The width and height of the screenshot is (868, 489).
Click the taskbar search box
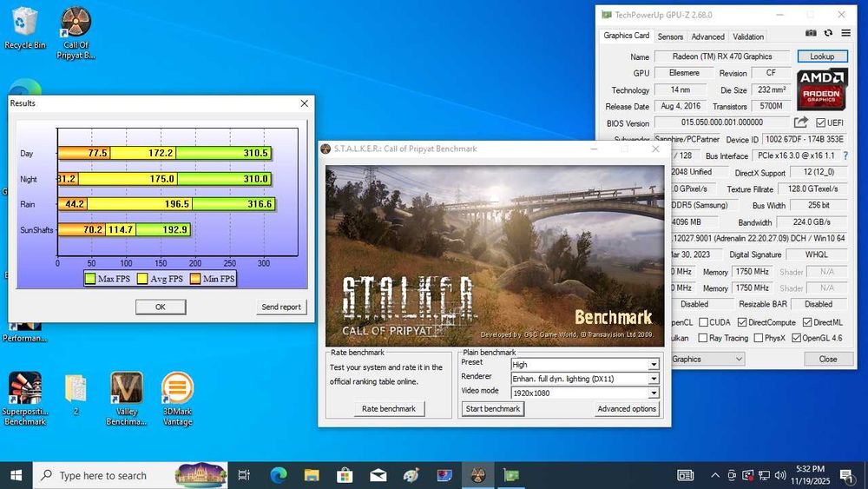(x=131, y=475)
